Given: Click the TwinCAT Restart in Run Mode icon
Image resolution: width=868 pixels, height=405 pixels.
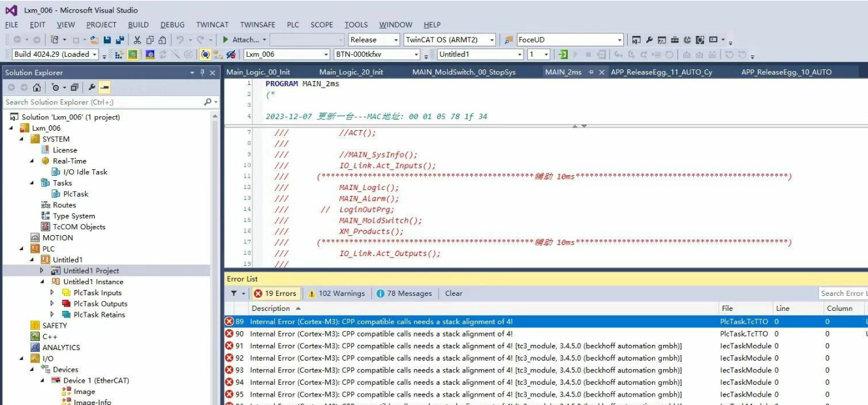Looking at the screenshot, I should pos(132,54).
